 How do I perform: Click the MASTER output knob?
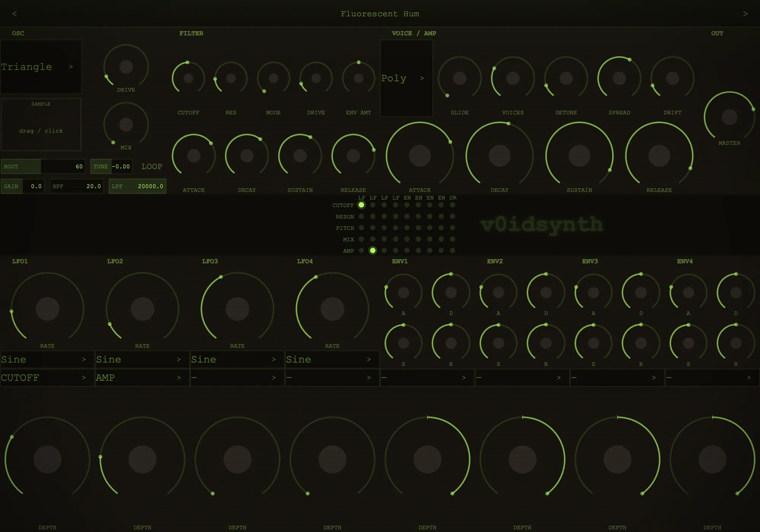730,117
